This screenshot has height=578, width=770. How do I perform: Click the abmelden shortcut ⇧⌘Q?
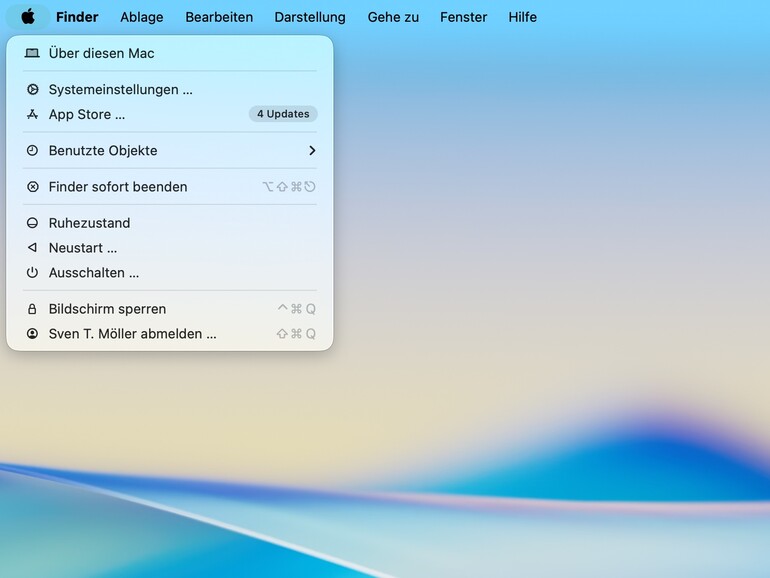296,334
